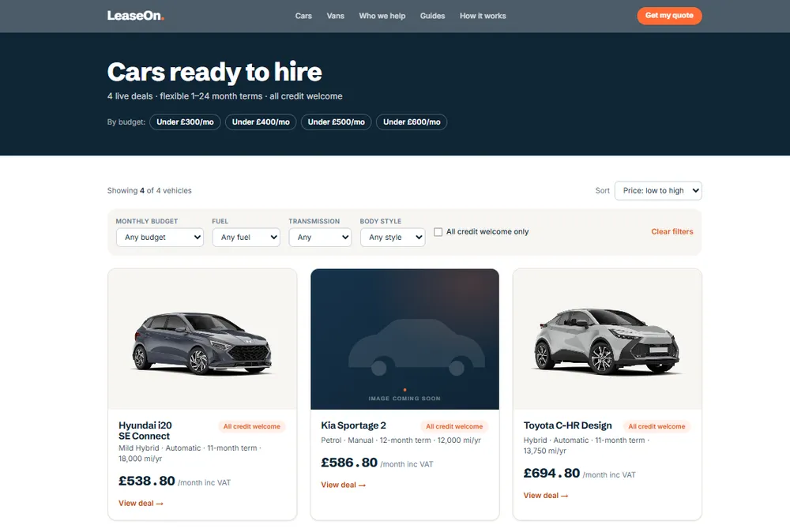Click the Cars ready to hire heading
The image size is (790, 532).
pyautogui.click(x=214, y=72)
